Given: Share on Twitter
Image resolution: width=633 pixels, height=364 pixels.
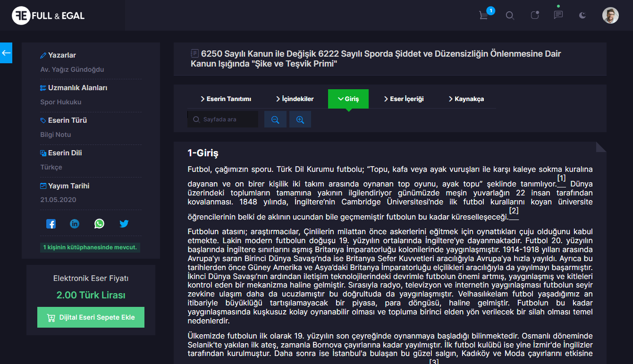Looking at the screenshot, I should pyautogui.click(x=124, y=224).
